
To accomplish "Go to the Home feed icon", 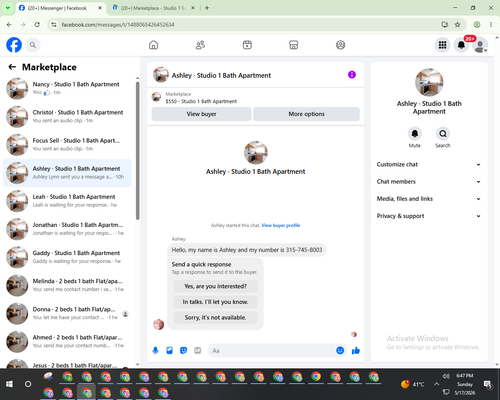I will pos(153,45).
